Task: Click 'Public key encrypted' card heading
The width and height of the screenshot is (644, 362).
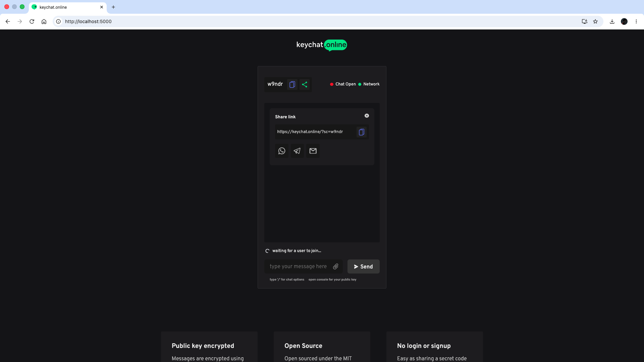Action: pyautogui.click(x=203, y=346)
